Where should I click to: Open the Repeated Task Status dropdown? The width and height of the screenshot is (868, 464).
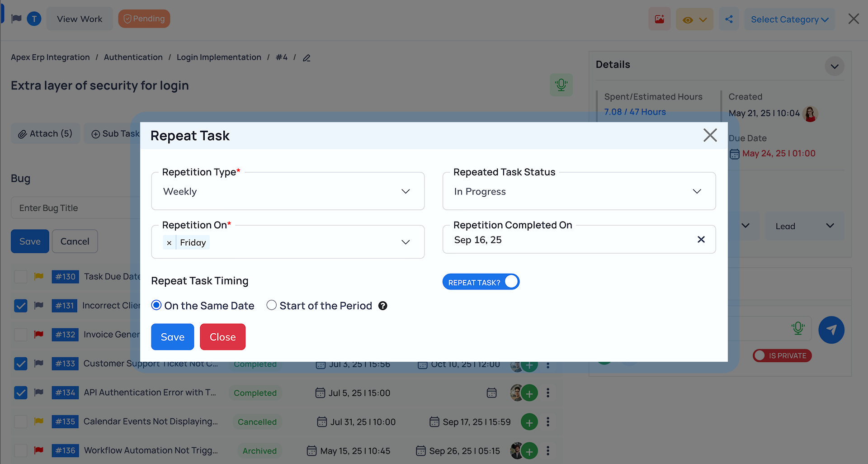[579, 192]
